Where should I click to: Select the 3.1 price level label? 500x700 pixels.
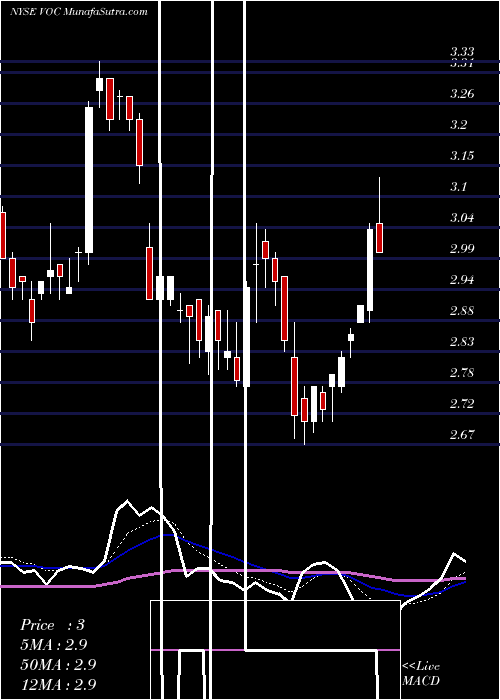click(x=458, y=187)
